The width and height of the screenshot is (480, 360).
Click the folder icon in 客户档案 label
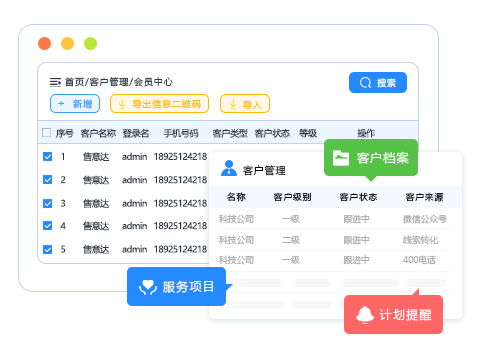(341, 158)
